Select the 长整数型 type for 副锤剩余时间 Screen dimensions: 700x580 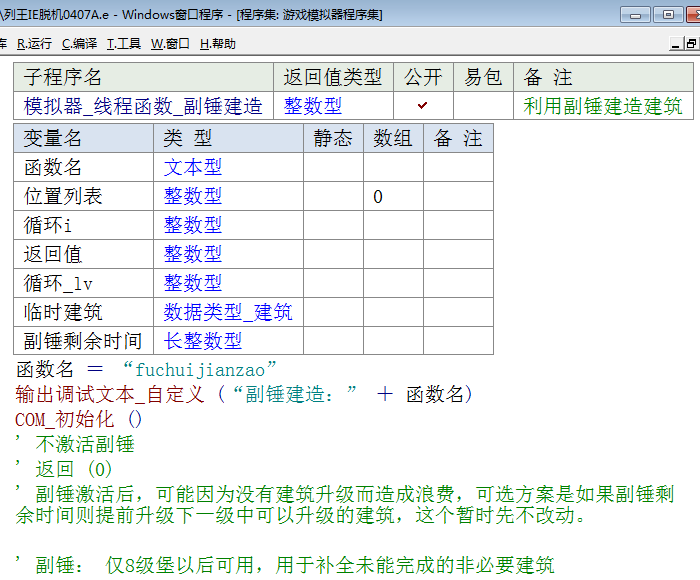click(203, 341)
